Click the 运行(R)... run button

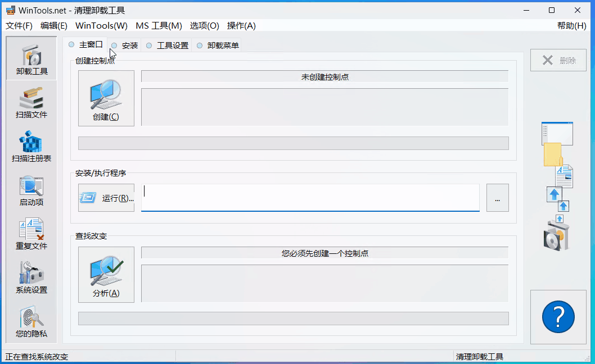106,198
